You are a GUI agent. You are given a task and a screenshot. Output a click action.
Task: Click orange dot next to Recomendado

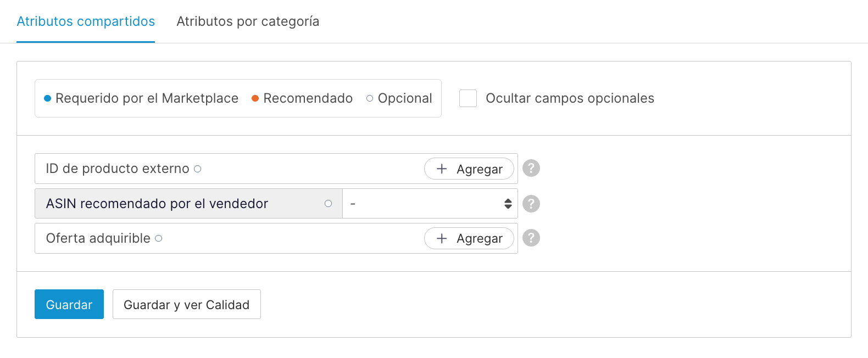pyautogui.click(x=255, y=98)
